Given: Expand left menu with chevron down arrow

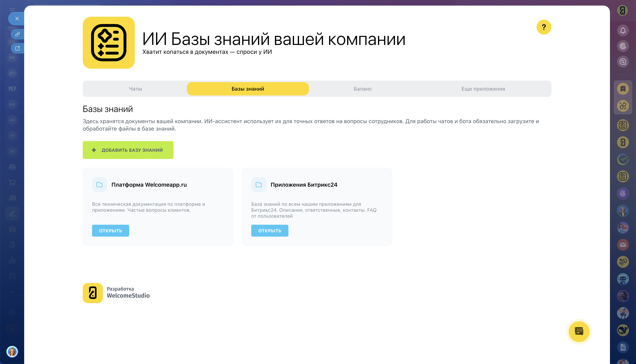Looking at the screenshot, I should (12, 292).
